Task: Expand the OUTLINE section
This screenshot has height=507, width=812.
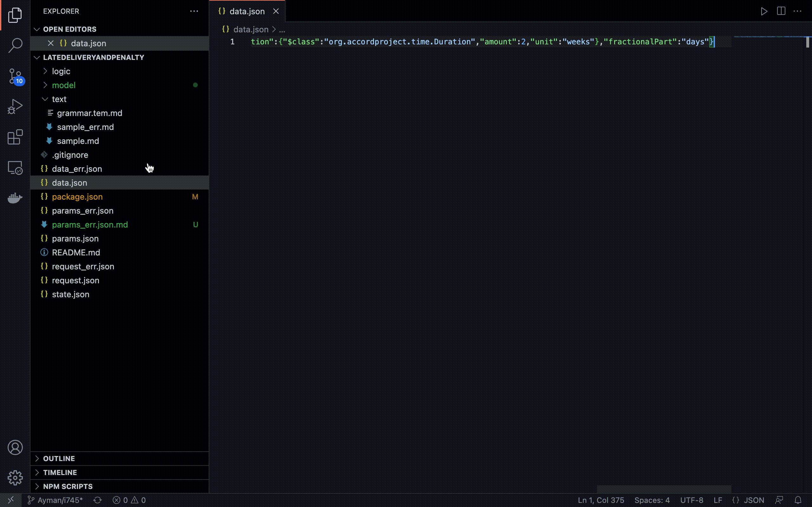Action: coord(59,459)
